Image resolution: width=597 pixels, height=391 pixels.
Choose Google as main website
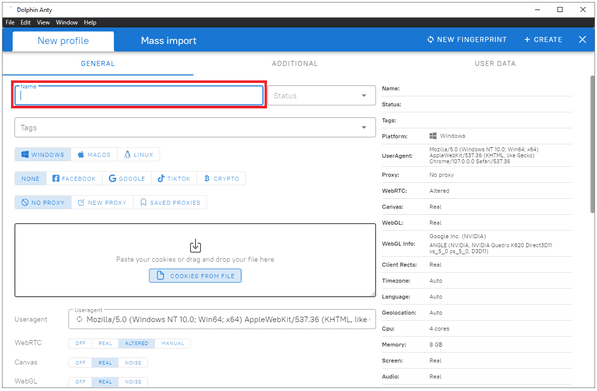(127, 178)
